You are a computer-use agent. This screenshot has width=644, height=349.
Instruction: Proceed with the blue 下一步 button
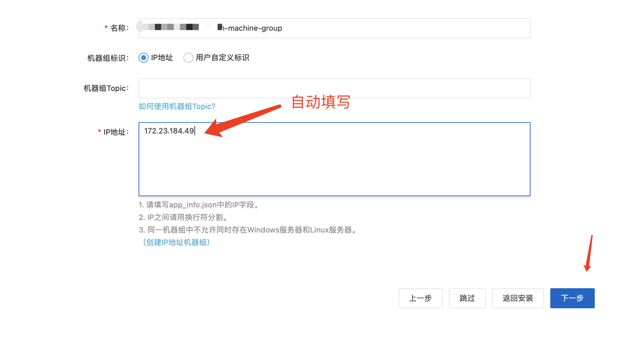(x=572, y=298)
